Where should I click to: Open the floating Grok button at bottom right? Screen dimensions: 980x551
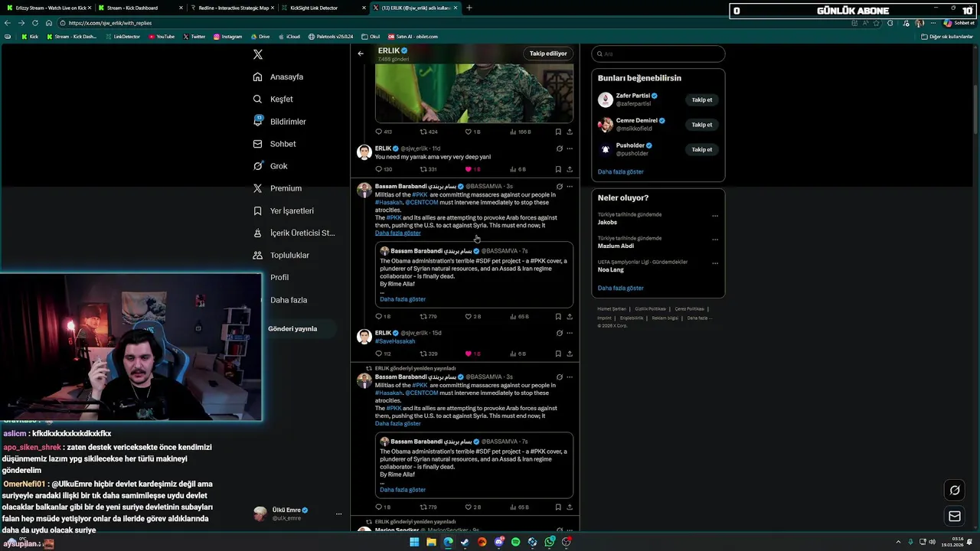point(955,491)
